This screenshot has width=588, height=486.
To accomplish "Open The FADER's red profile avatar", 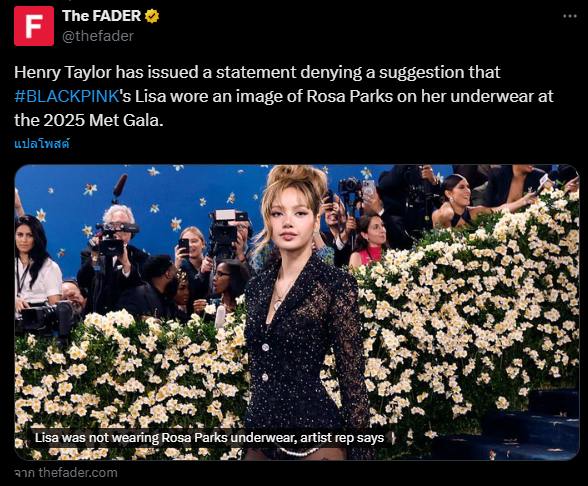I will pyautogui.click(x=34, y=26).
